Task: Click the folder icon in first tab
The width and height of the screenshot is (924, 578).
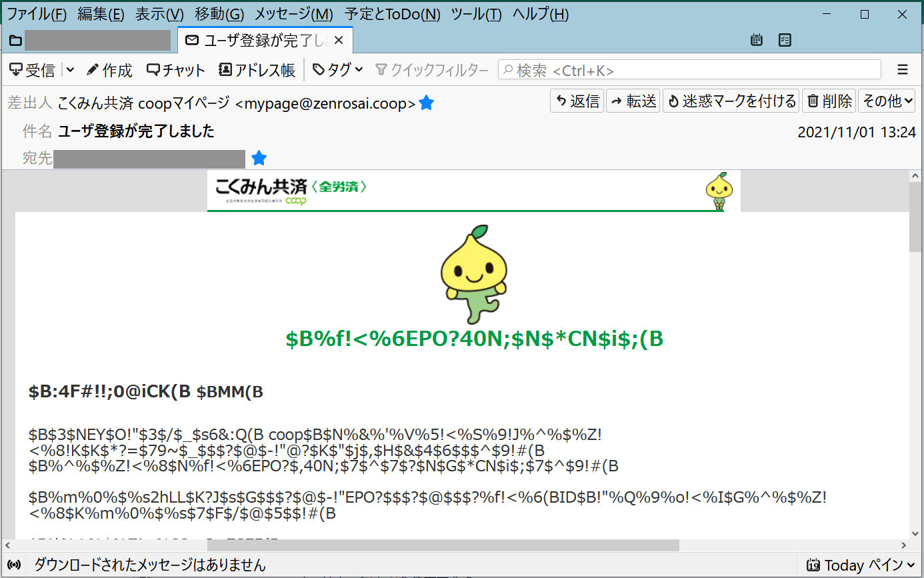Action: point(15,41)
